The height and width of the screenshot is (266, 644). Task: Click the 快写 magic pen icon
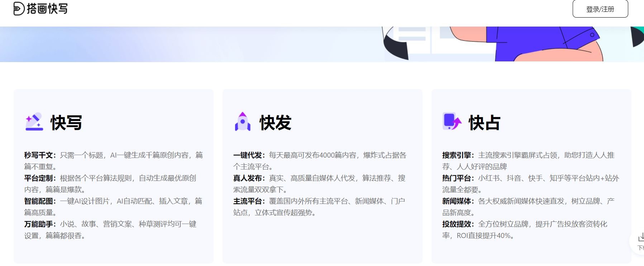(34, 122)
